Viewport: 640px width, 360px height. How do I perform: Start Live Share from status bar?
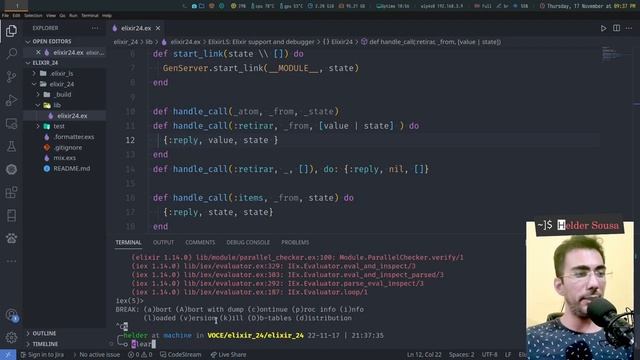coord(228,355)
